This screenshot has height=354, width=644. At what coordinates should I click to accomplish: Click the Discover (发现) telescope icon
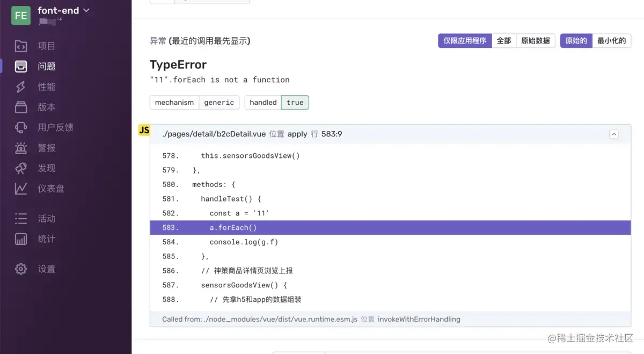21,169
